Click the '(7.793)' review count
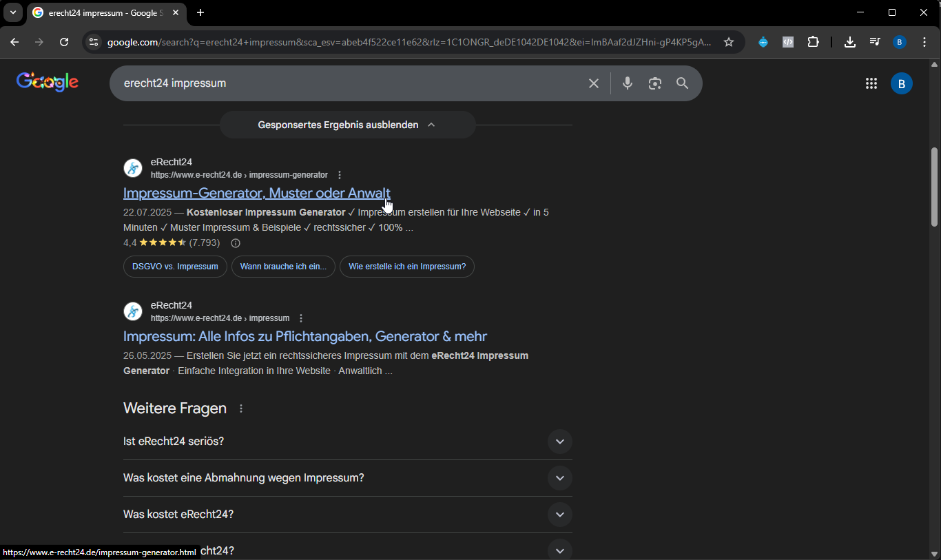The image size is (941, 560). click(x=205, y=243)
